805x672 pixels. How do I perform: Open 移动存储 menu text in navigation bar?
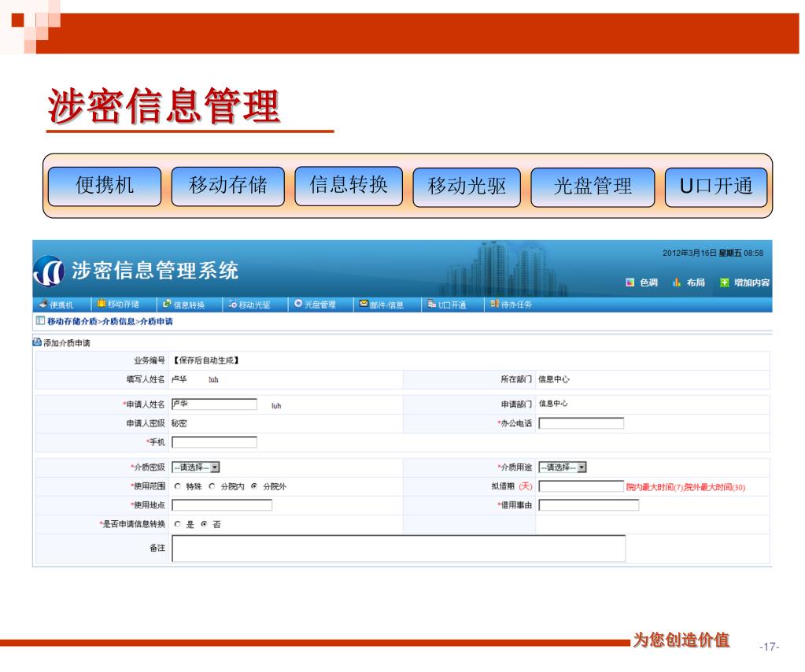click(x=124, y=304)
